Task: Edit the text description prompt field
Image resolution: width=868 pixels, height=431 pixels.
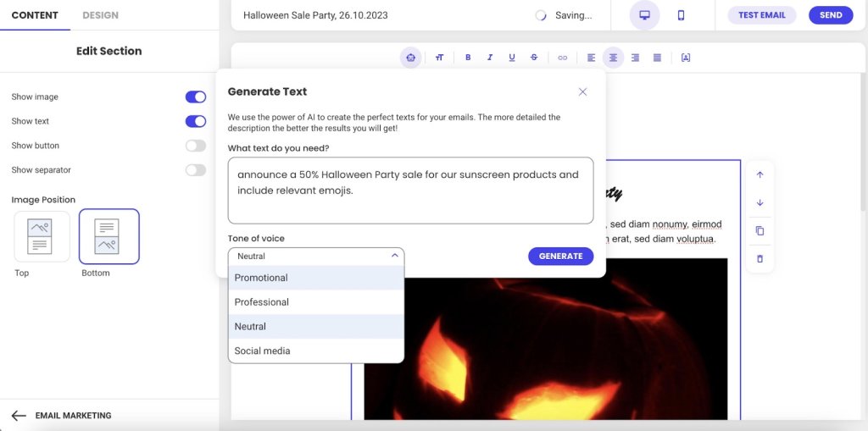Action: click(x=411, y=191)
